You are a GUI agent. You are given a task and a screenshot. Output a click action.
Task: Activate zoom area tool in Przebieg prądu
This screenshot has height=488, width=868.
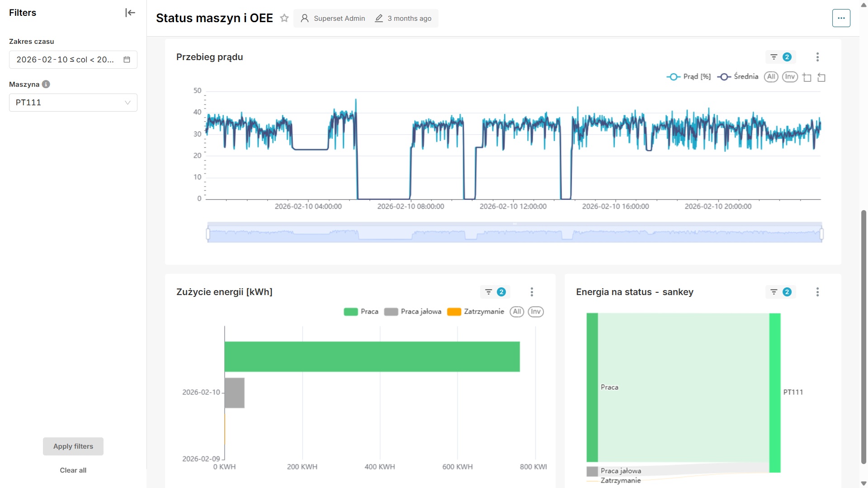click(807, 77)
